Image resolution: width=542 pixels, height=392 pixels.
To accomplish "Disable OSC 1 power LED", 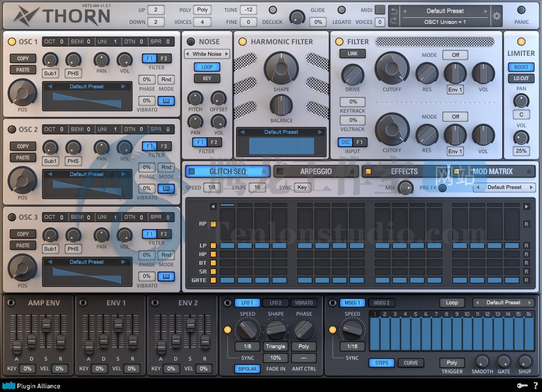I will [12, 42].
